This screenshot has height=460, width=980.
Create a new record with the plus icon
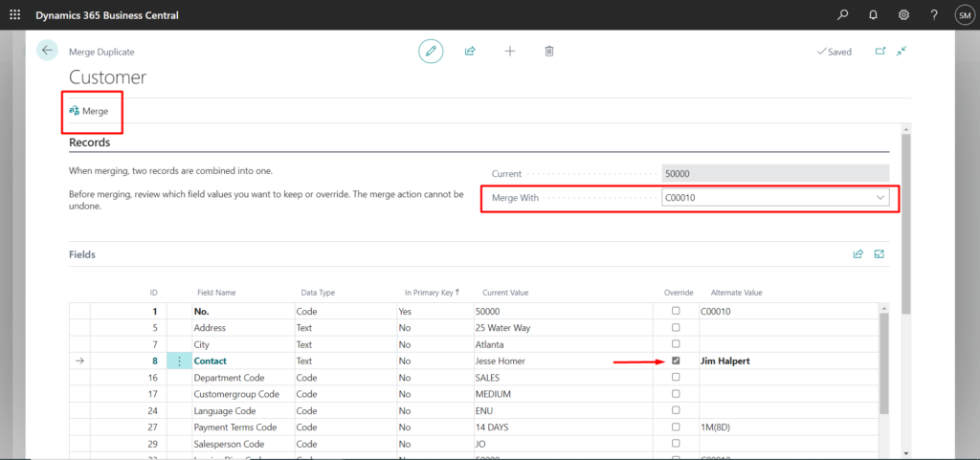pyautogui.click(x=510, y=52)
